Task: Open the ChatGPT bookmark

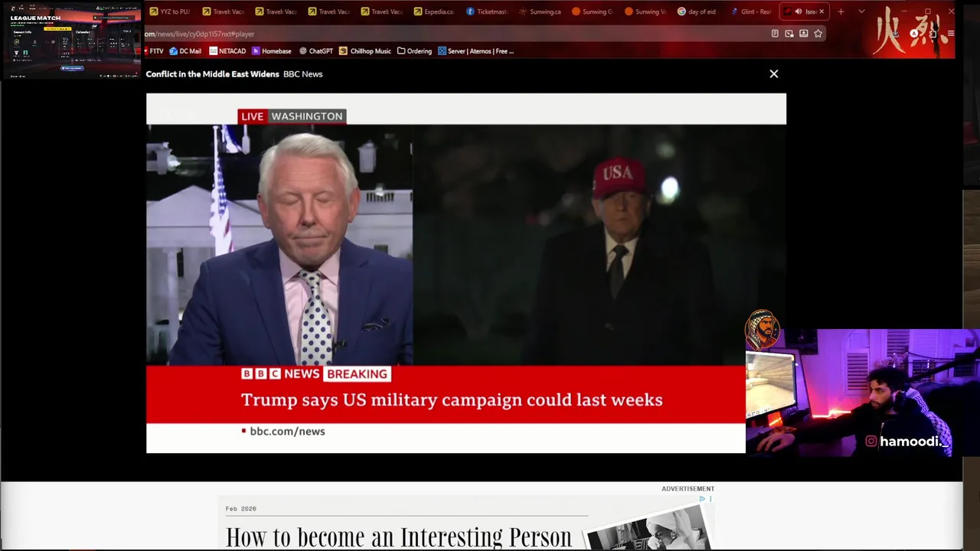Action: [316, 51]
